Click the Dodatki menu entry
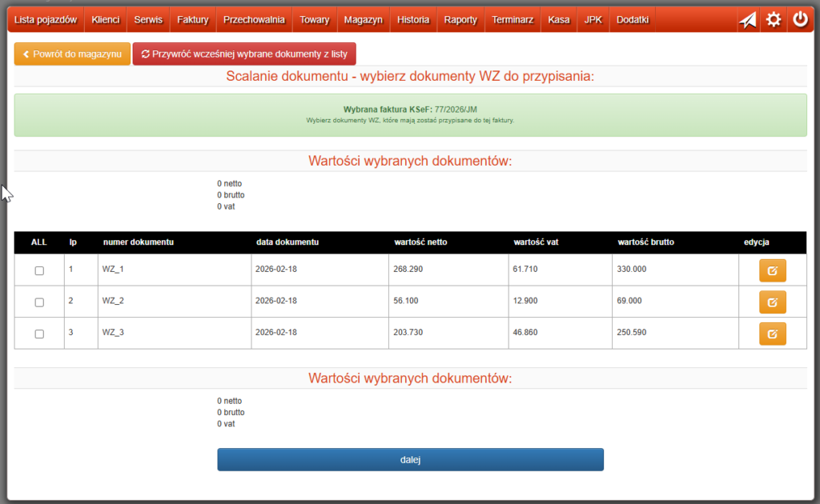The height and width of the screenshot is (504, 820). pyautogui.click(x=633, y=19)
